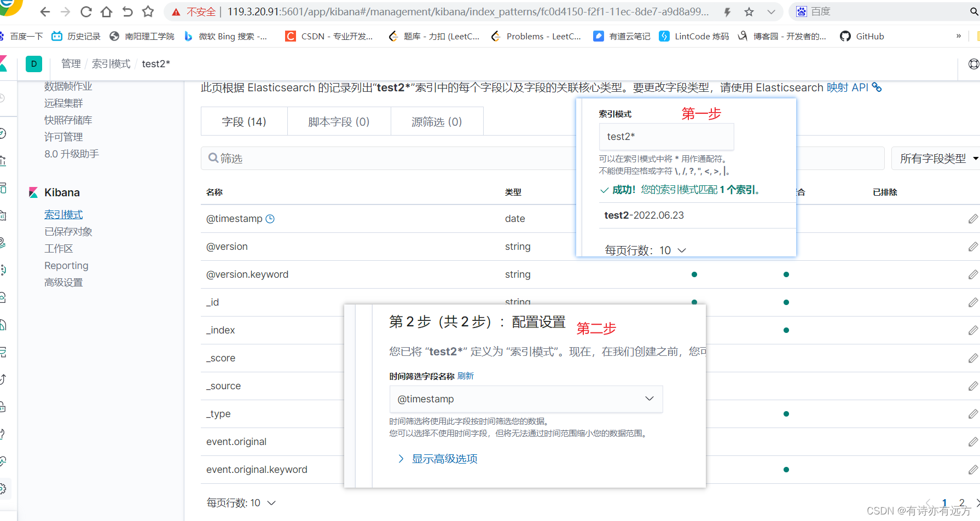Switch to 源筛选 (0) tab

tap(437, 121)
